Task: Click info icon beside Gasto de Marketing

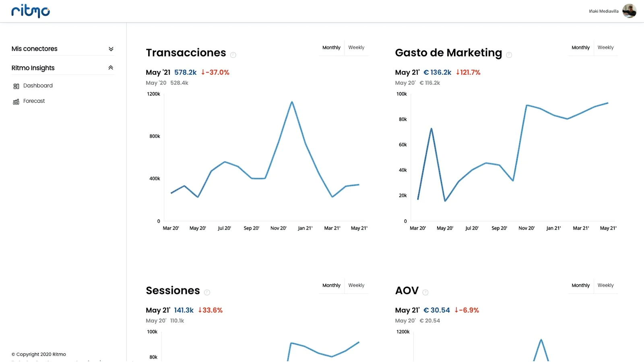Action: tap(509, 55)
